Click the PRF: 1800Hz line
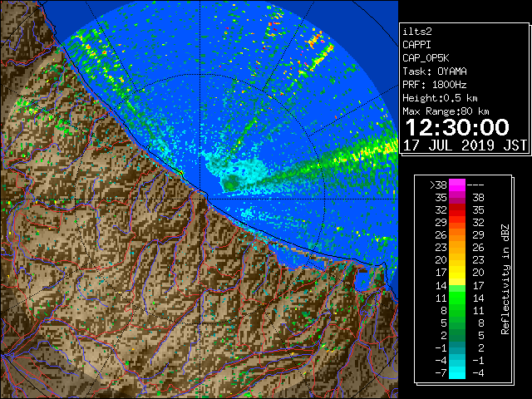This screenshot has width=532, height=399. 435,85
